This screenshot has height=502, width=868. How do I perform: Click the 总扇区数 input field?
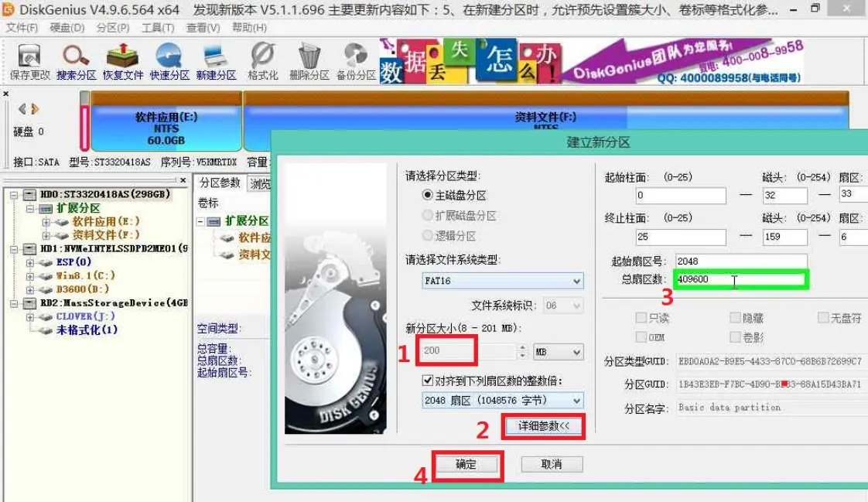pyautogui.click(x=740, y=279)
